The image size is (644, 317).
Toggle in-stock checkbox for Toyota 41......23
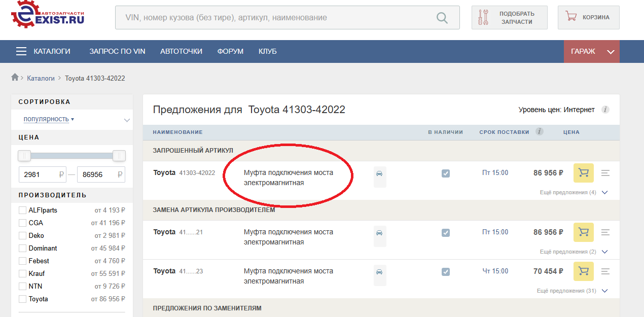point(445,272)
